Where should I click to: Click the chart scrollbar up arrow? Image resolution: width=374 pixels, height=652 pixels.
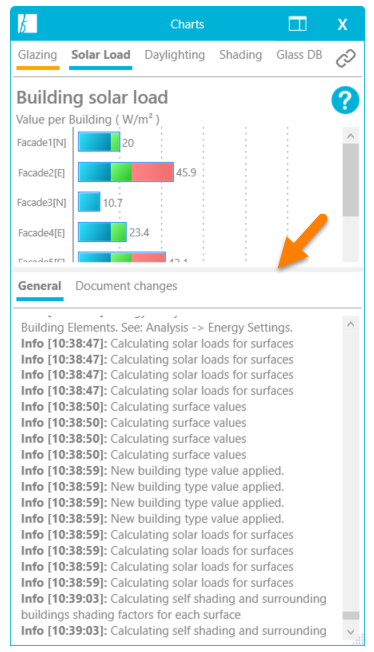click(351, 136)
